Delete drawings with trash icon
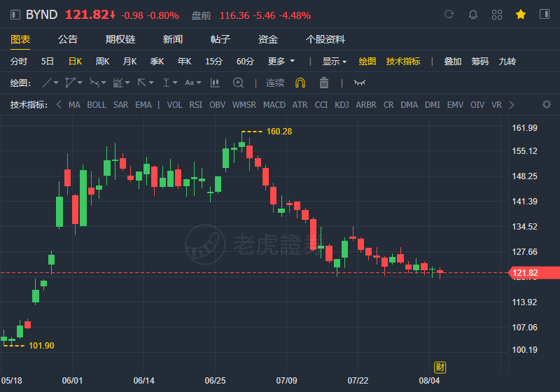 click(x=324, y=83)
